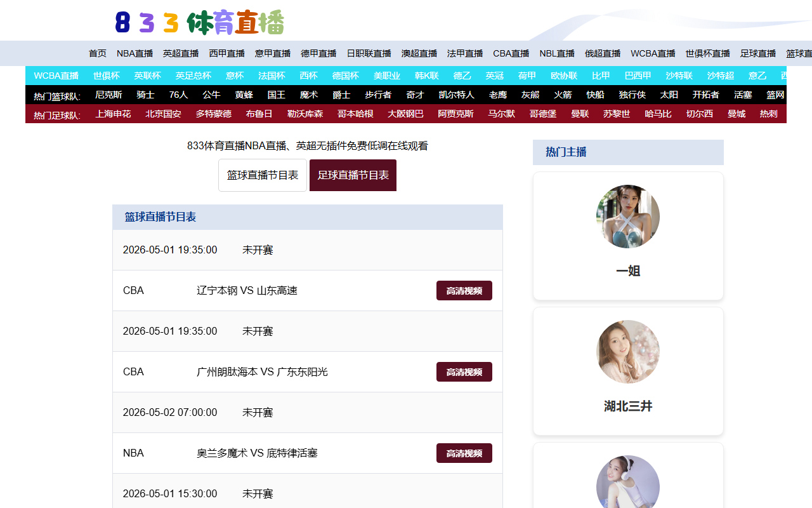Screen dimensions: 812x508
Task: Select 英联杯 in the cyan bar
Action: tap(148, 76)
